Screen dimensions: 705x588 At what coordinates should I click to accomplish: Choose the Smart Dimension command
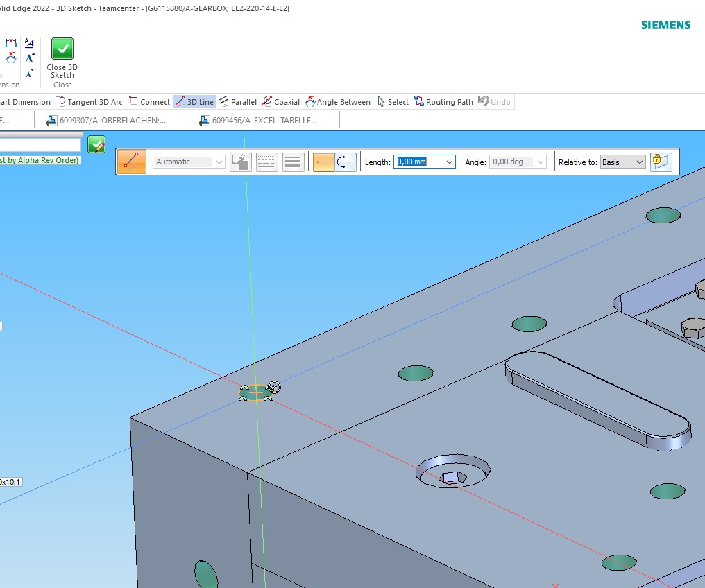click(x=25, y=102)
